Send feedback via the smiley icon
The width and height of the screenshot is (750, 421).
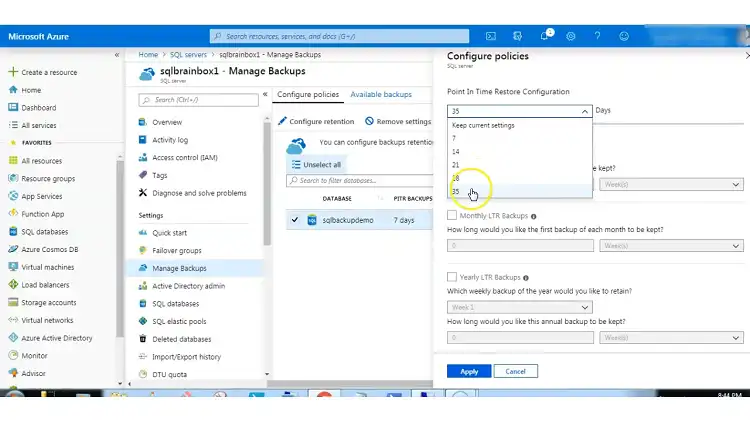tap(624, 36)
